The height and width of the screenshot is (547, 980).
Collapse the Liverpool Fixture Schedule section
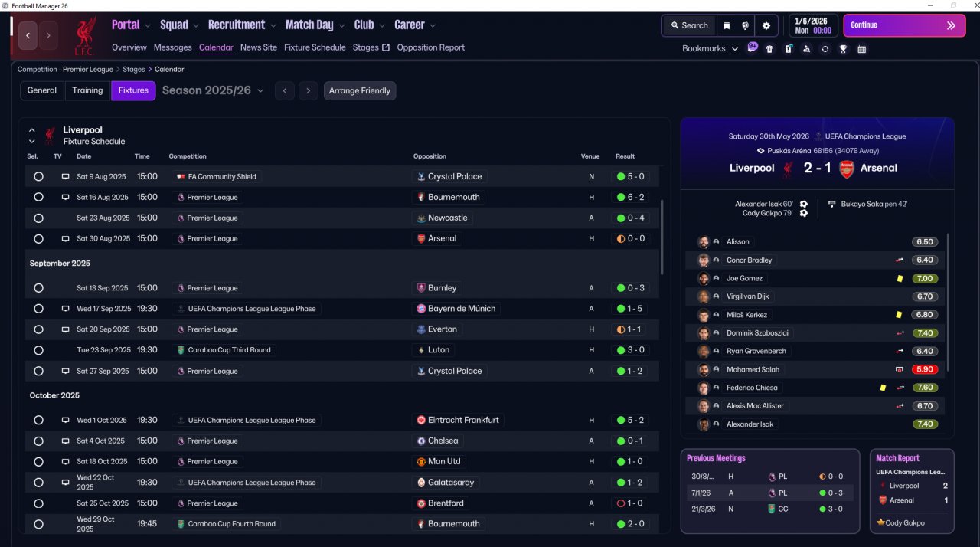coord(32,130)
